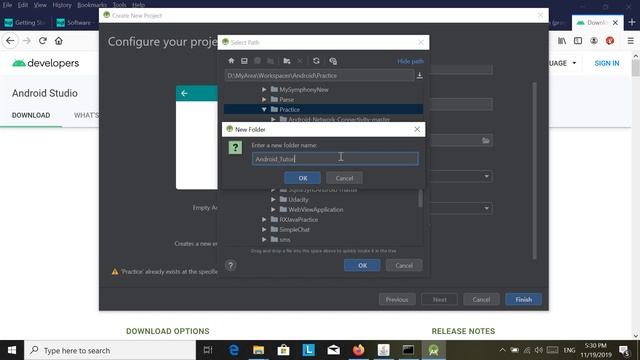Open the Tools menu in Firefox
Viewport: 640px width, 360px height.
(x=119, y=5)
